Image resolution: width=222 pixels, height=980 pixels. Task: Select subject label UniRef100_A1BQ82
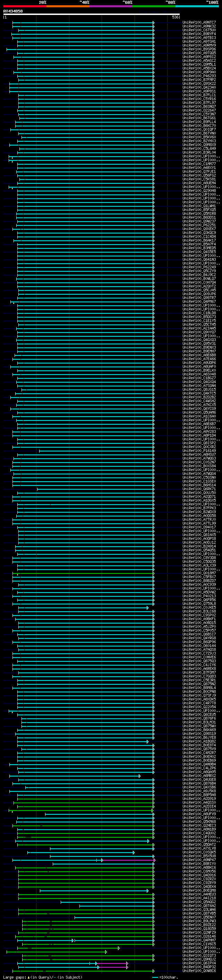(199, 741)
